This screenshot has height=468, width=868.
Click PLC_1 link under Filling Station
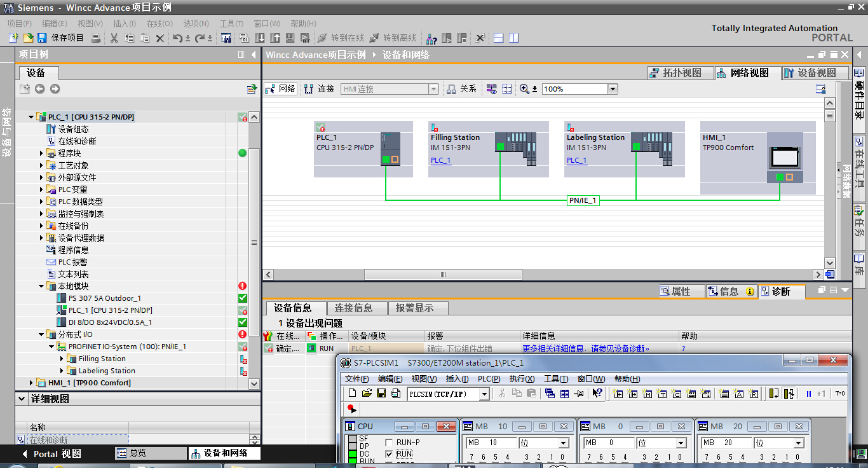(x=440, y=160)
